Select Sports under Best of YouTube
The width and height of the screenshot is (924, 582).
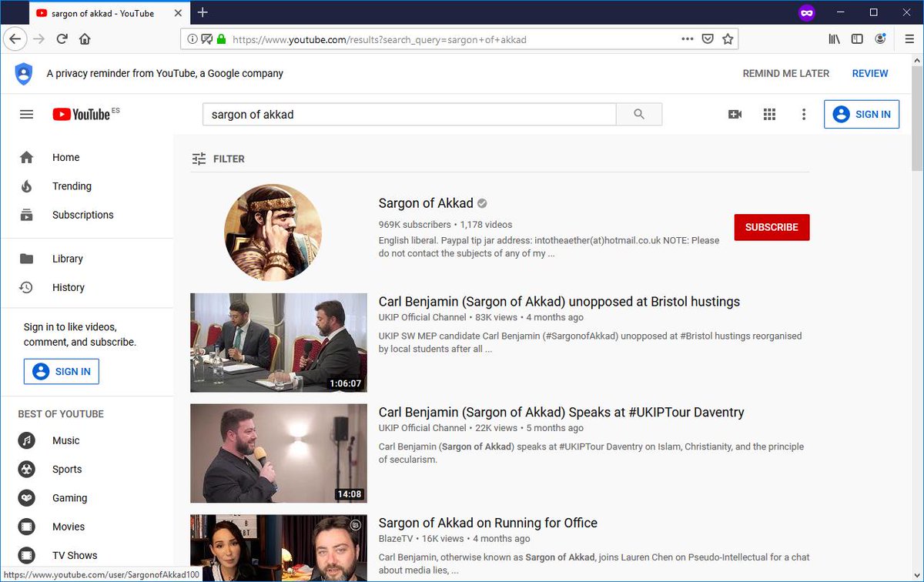[86, 470]
